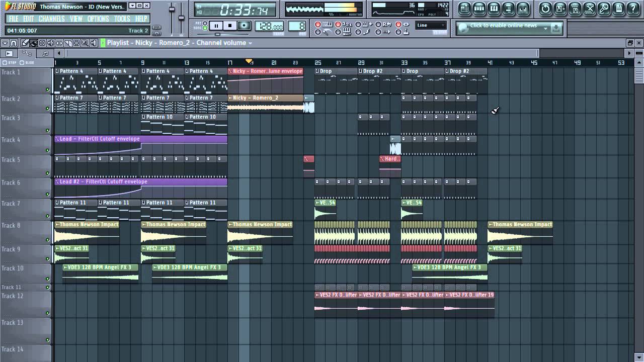Select the Mute tool in playlist toolbar
The height and width of the screenshot is (362, 644).
point(51,43)
